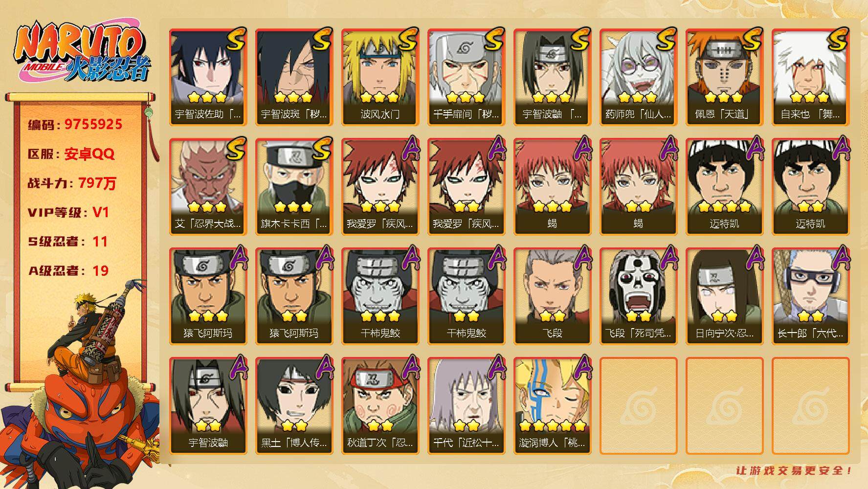Click the 飞段「死司凭血」 skull-face card

coord(638,296)
